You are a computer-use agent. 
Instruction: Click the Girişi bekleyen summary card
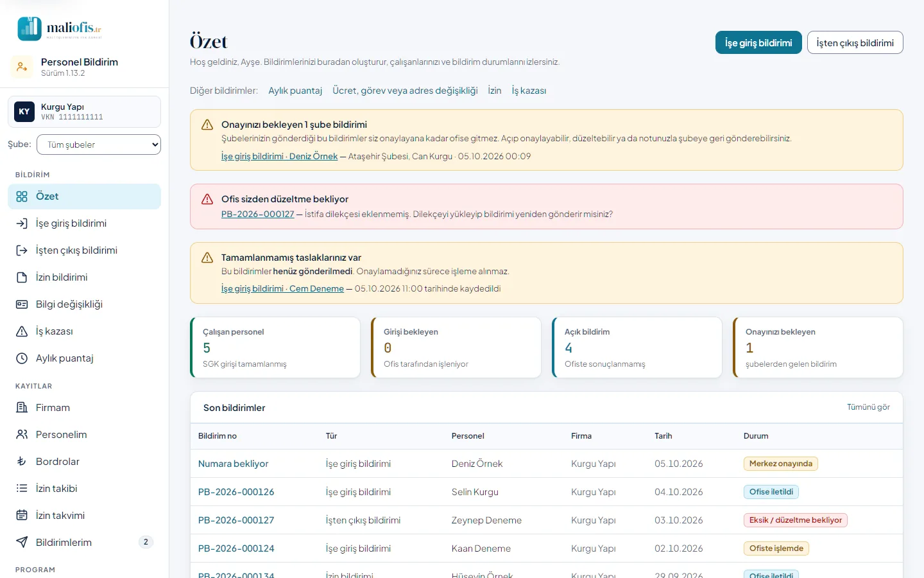(x=456, y=347)
